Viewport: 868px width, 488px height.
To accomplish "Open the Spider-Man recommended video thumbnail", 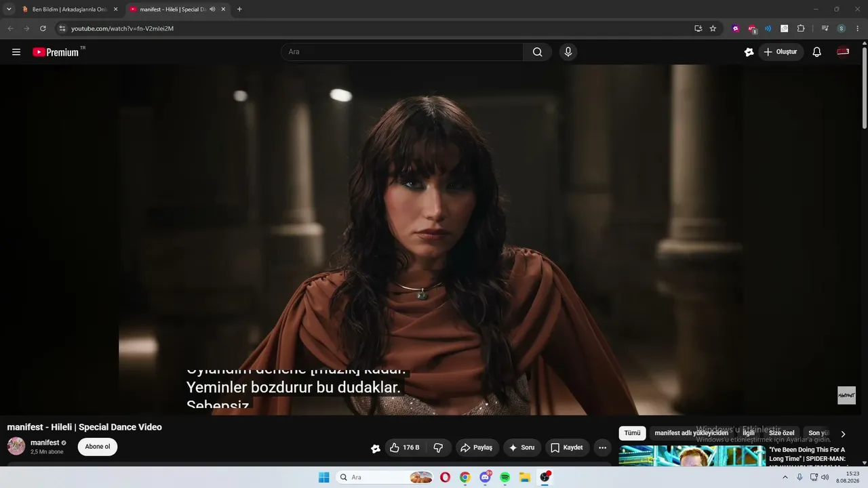I will coord(692,456).
